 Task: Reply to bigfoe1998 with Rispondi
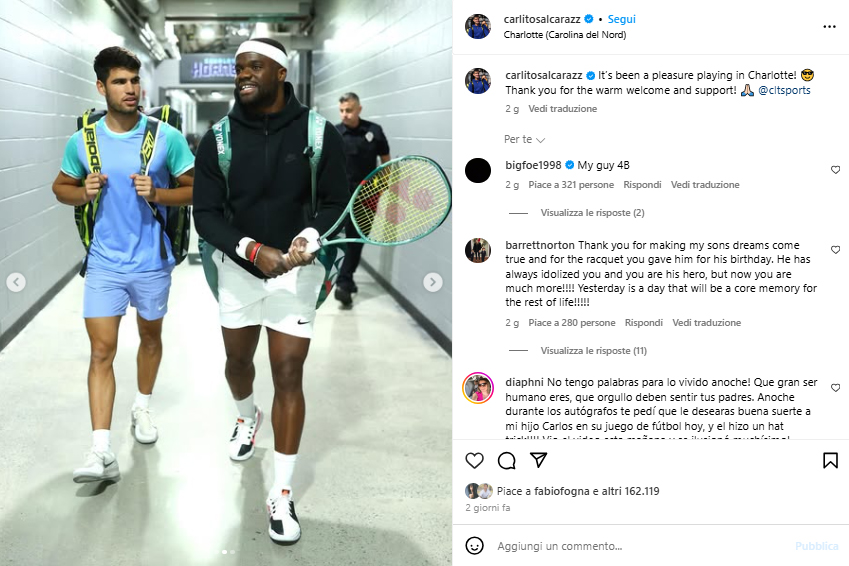coord(642,185)
